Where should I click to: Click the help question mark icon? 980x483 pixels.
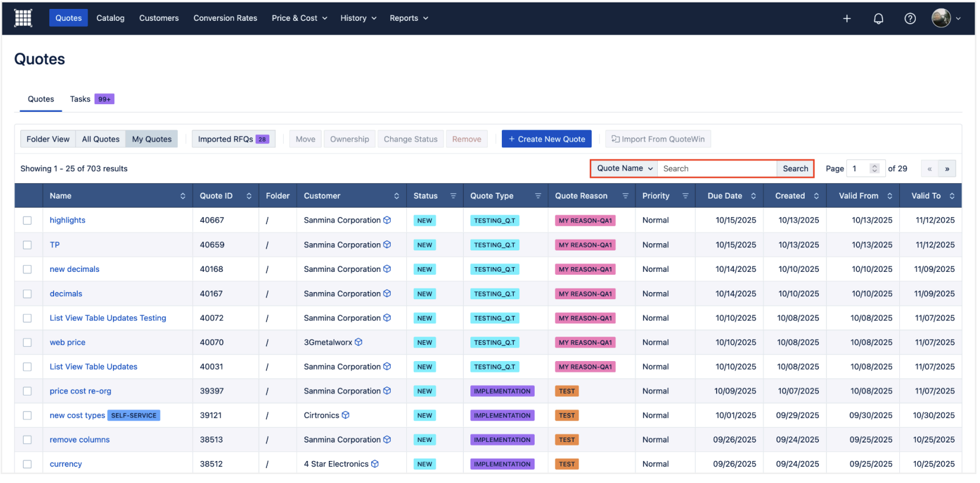tap(909, 18)
